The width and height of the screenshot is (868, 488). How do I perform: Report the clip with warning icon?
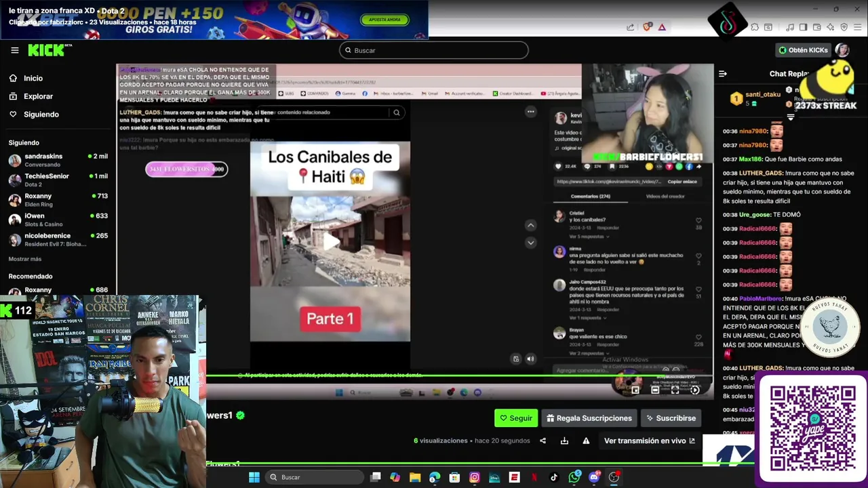point(586,441)
